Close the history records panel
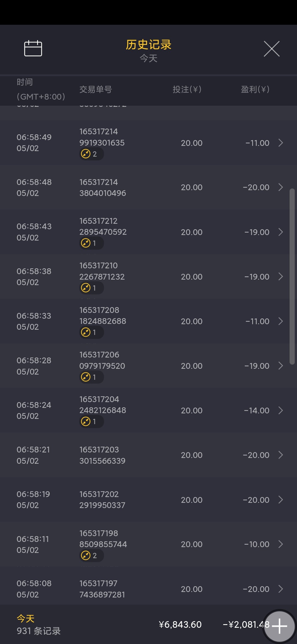Image resolution: width=297 pixels, height=644 pixels. (x=271, y=49)
